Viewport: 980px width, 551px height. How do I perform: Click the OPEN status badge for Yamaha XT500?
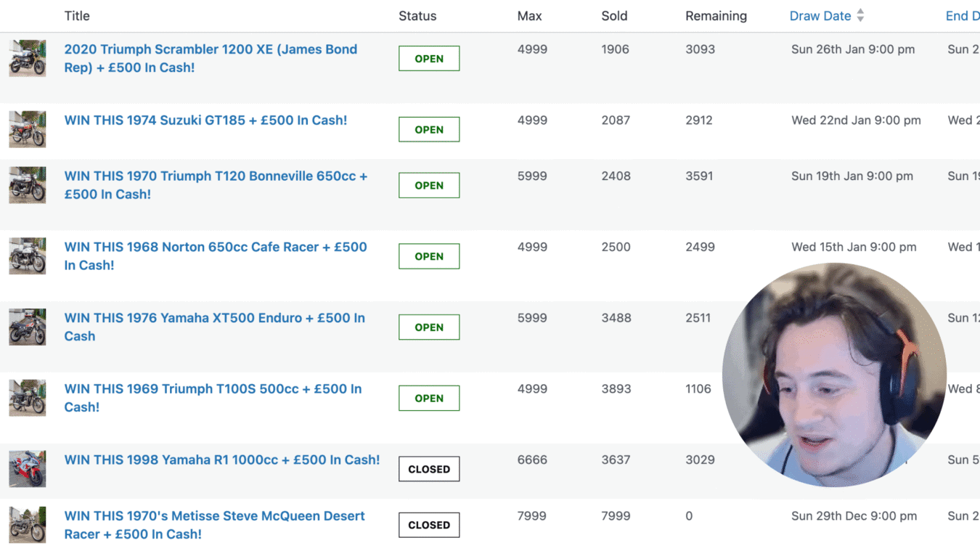[x=429, y=327]
